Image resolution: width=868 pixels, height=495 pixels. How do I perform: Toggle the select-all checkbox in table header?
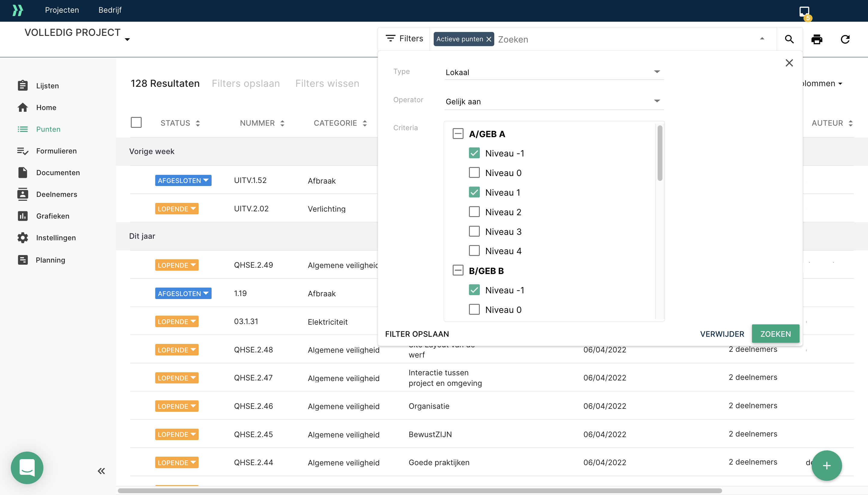point(136,122)
